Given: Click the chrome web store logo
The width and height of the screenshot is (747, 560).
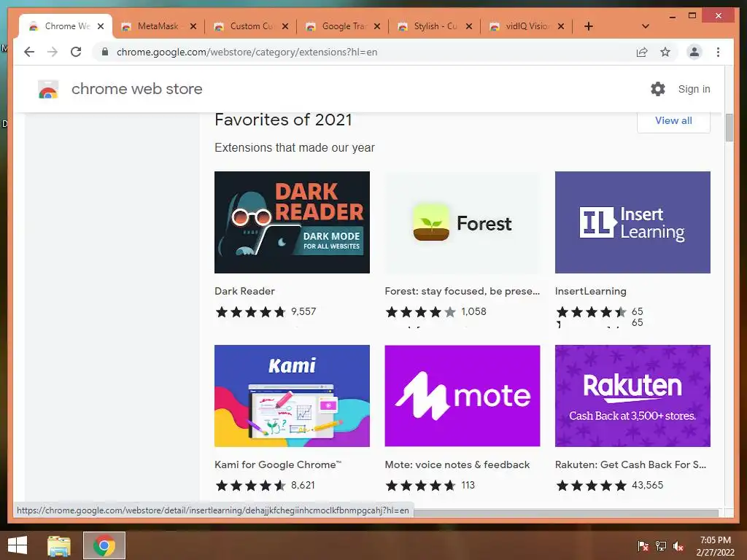Looking at the screenshot, I should pyautogui.click(x=48, y=89).
